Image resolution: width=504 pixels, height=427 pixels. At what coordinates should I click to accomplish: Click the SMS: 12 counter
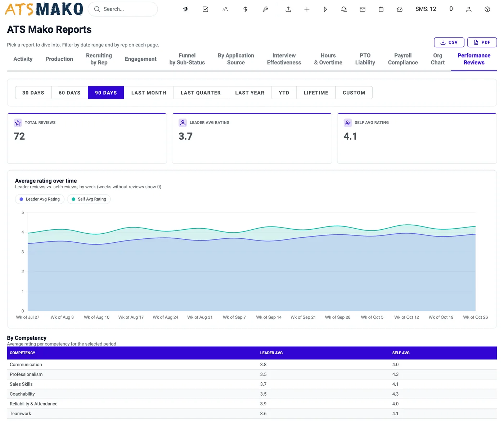(x=426, y=9)
